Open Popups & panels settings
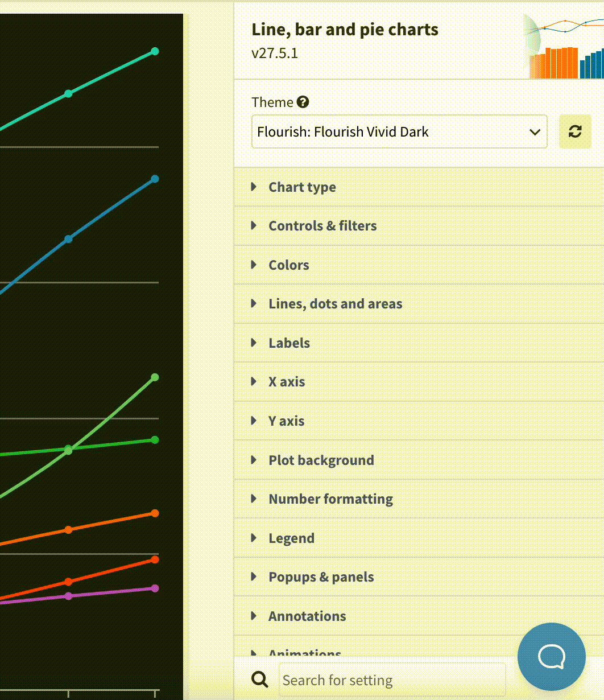 click(321, 577)
